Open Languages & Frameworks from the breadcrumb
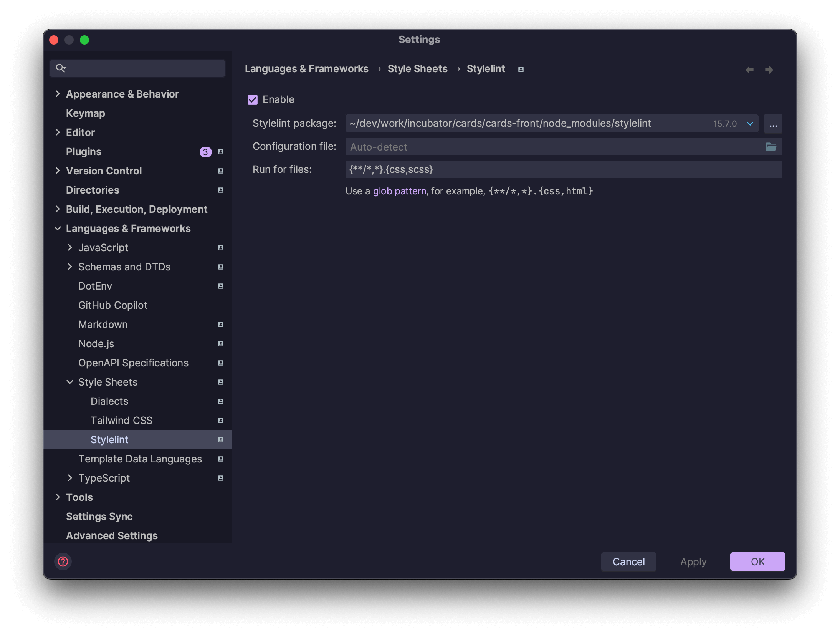 306,69
